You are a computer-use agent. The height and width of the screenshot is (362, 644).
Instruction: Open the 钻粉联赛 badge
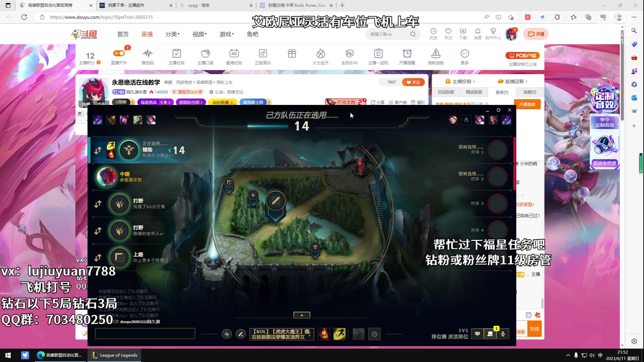222,102
